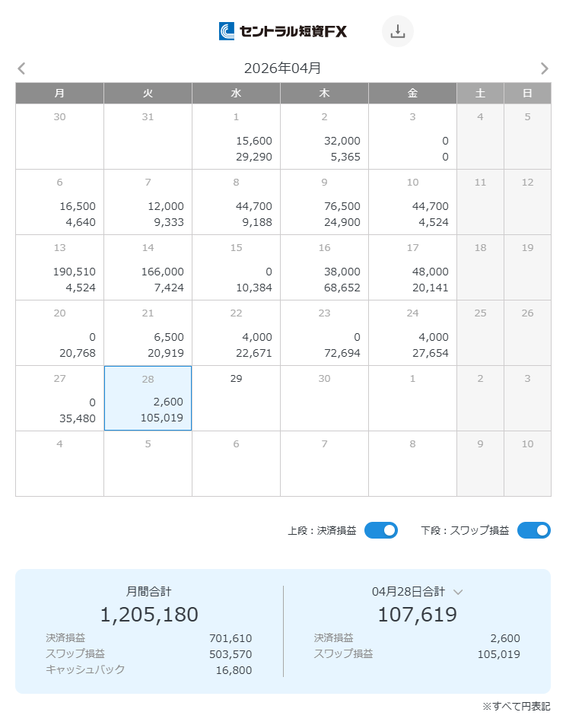Select April 1 cell showing 15,600
This screenshot has height=728, width=566.
(x=236, y=136)
